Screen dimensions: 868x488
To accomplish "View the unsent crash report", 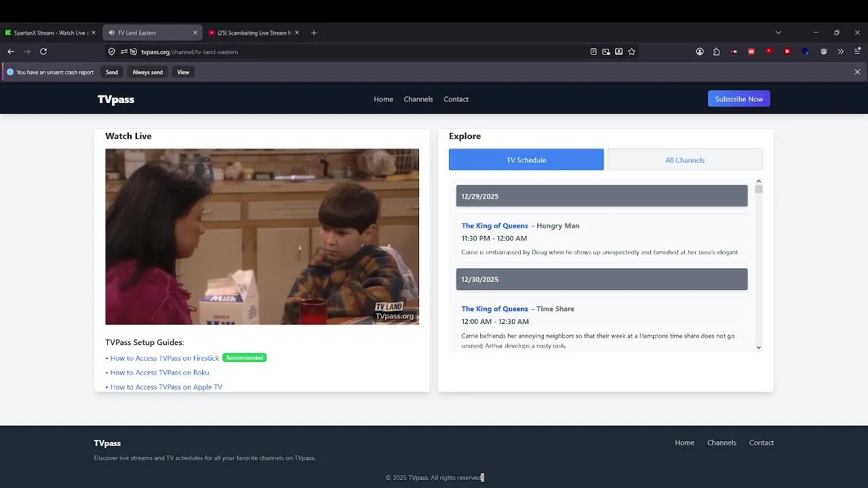I will click(x=183, y=72).
